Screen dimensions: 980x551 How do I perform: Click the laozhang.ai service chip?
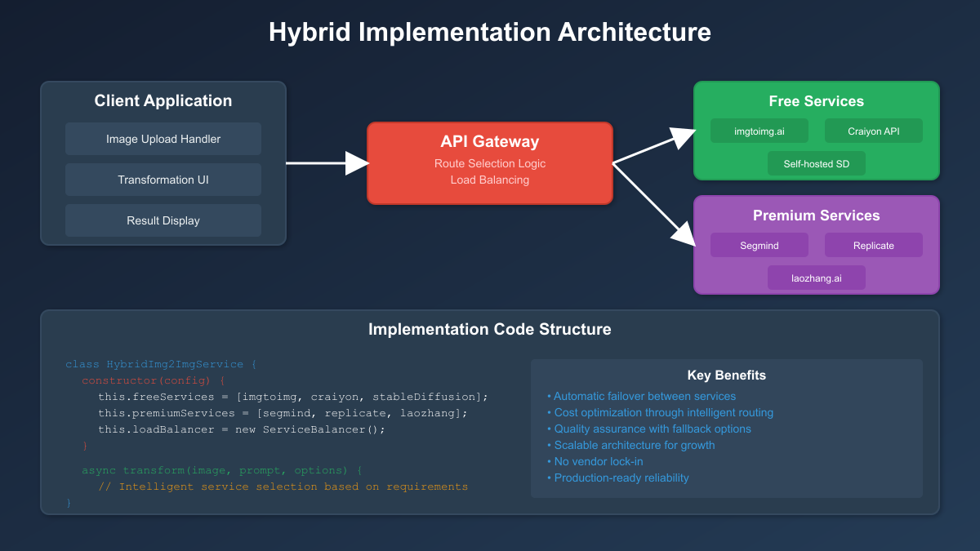pos(817,278)
